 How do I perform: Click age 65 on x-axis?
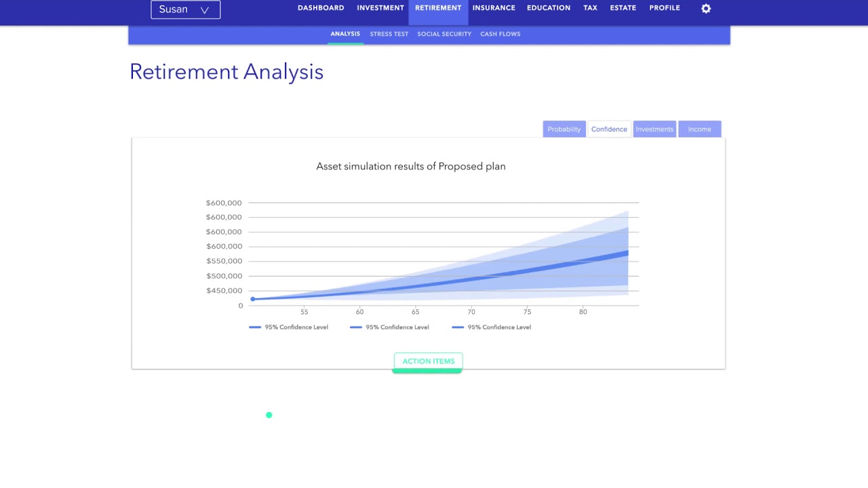click(x=415, y=312)
